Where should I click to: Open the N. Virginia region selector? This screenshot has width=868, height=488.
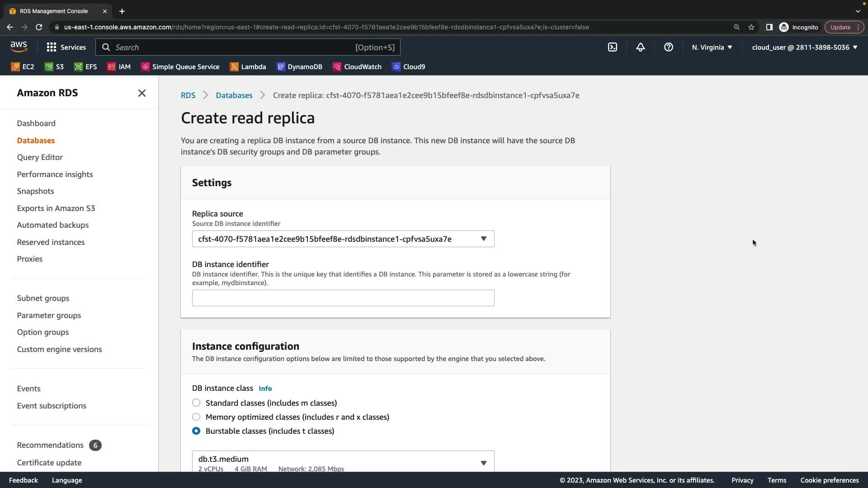[712, 47]
